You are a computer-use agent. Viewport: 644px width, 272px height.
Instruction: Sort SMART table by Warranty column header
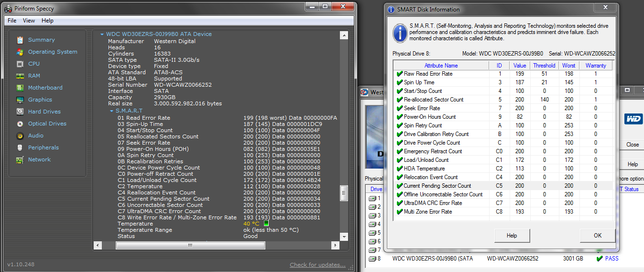(x=596, y=66)
